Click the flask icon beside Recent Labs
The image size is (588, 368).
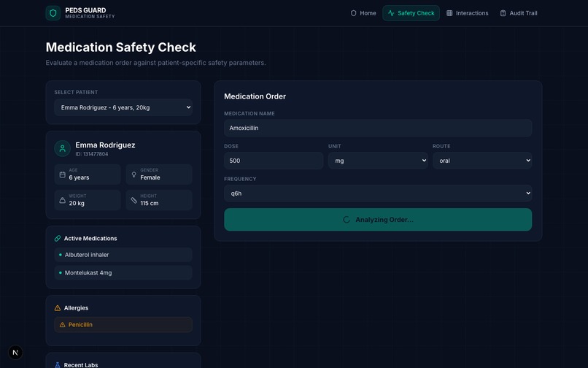click(x=58, y=365)
